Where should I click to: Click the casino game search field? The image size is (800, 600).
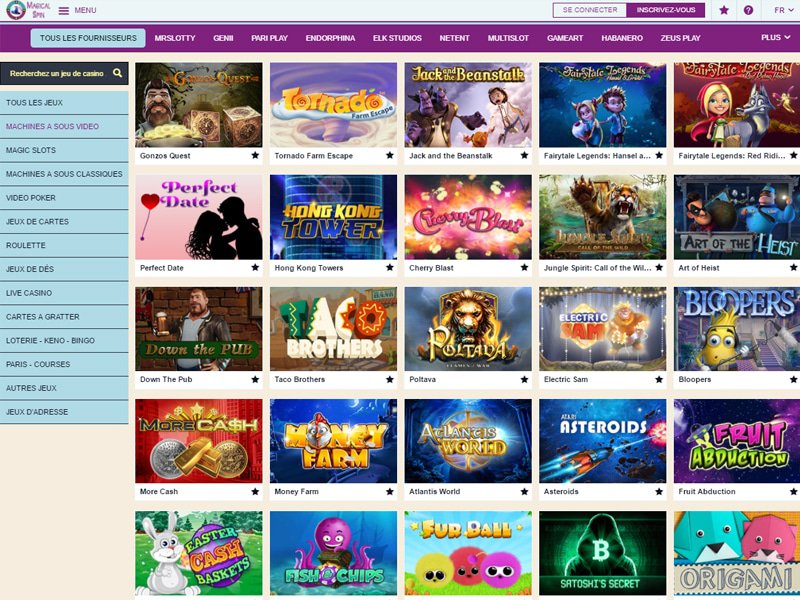64,73
